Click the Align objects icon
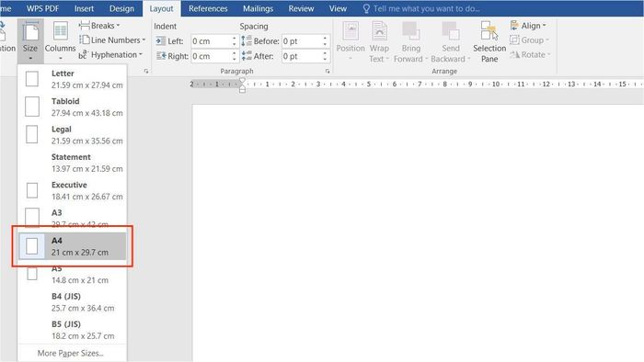Viewport: 644px width, 362px height. pyautogui.click(x=514, y=26)
